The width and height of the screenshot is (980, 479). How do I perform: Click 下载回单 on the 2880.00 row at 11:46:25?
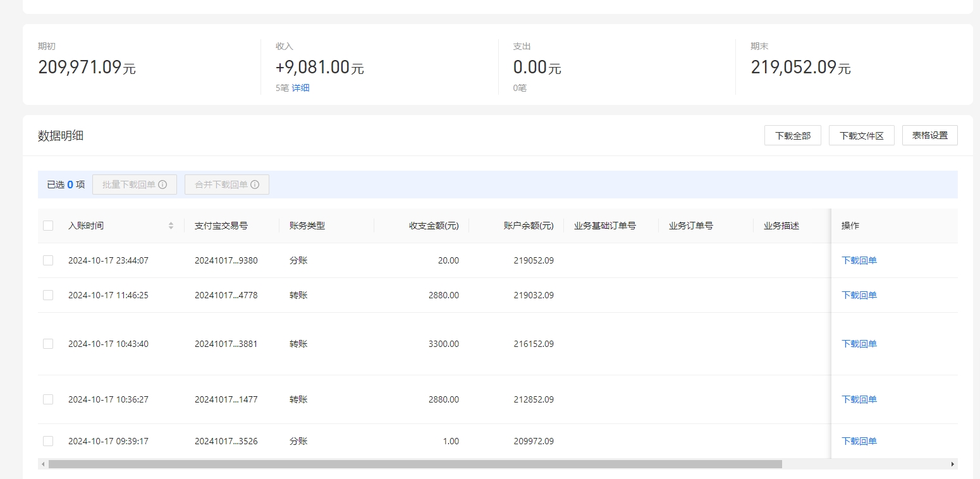pyautogui.click(x=859, y=295)
